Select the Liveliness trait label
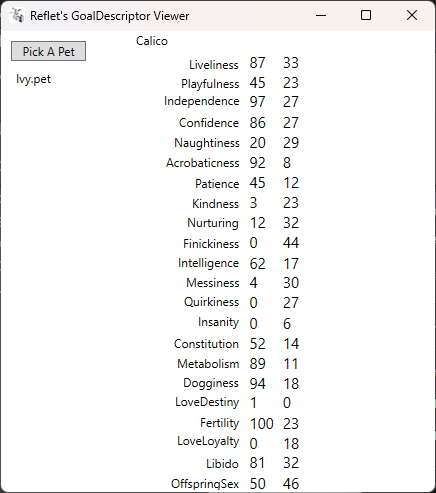This screenshot has height=493, width=436. tap(214, 65)
